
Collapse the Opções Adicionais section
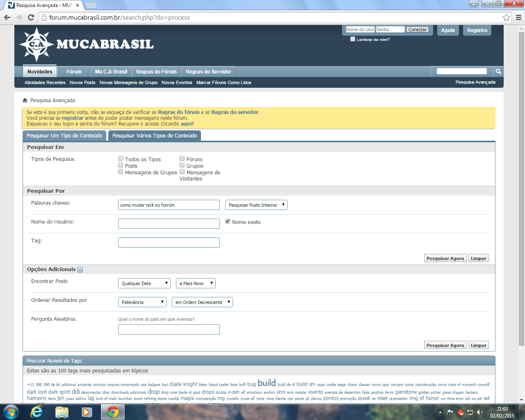click(80, 269)
